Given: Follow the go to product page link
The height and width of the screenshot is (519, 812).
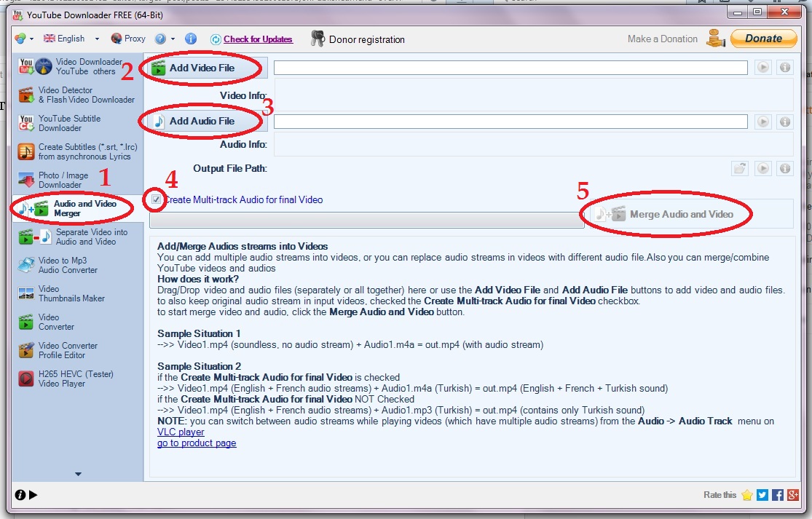Looking at the screenshot, I should pos(197,443).
